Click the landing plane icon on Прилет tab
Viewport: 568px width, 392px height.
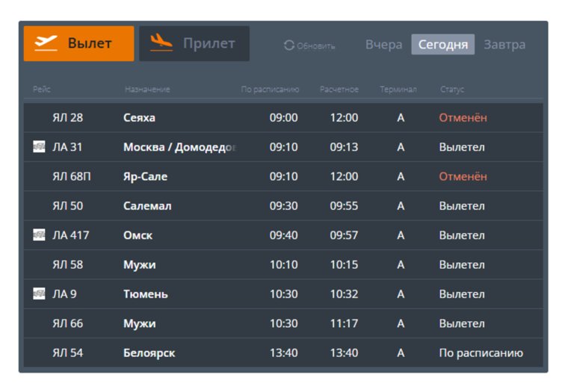click(161, 43)
